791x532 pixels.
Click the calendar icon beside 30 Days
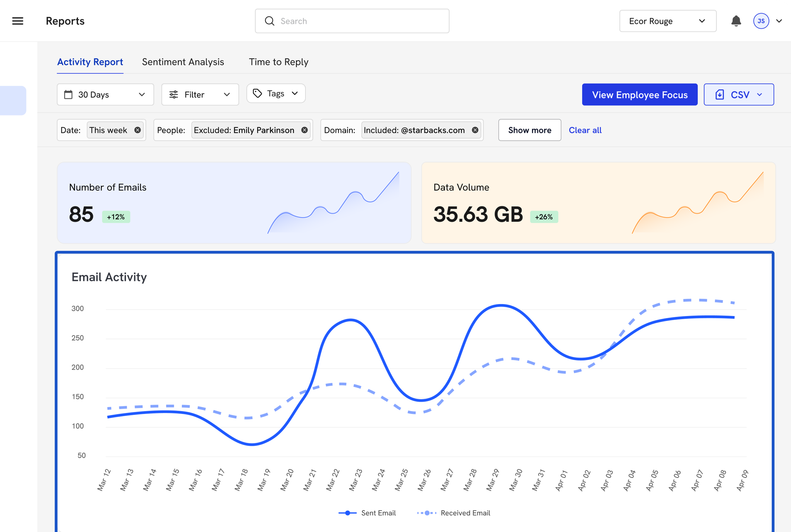coord(68,95)
